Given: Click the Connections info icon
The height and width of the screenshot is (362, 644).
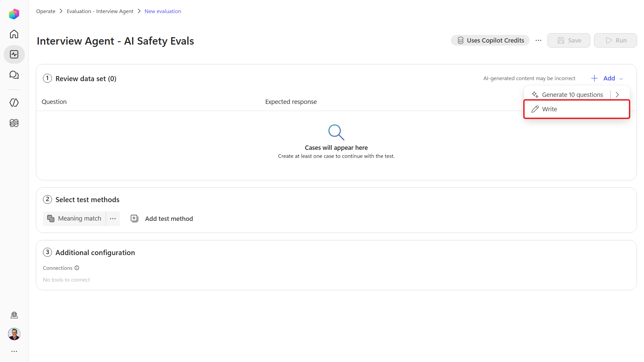Looking at the screenshot, I should pos(77,268).
